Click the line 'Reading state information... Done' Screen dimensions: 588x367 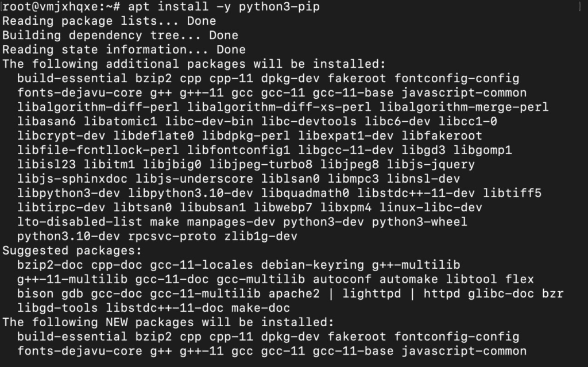(x=124, y=49)
